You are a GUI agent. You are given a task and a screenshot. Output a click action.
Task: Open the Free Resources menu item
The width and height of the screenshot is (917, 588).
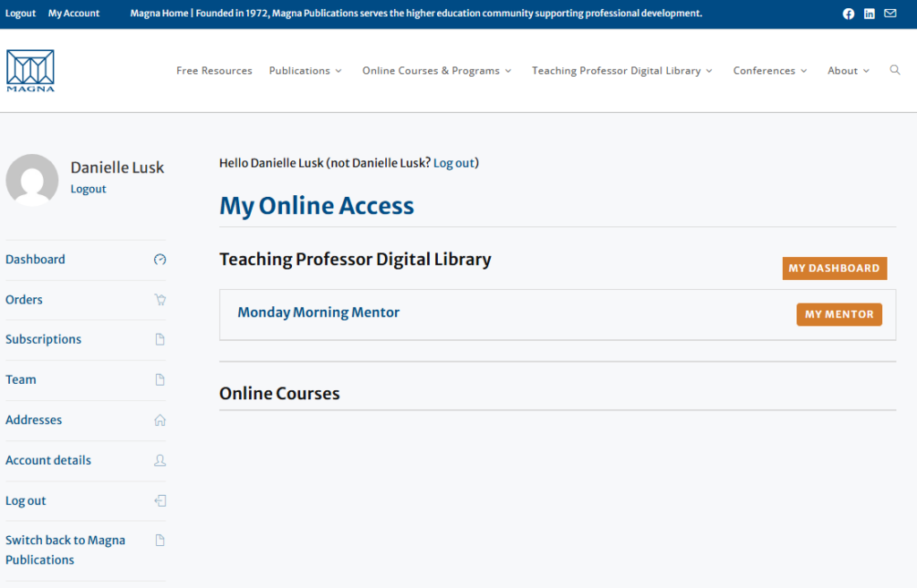[214, 70]
